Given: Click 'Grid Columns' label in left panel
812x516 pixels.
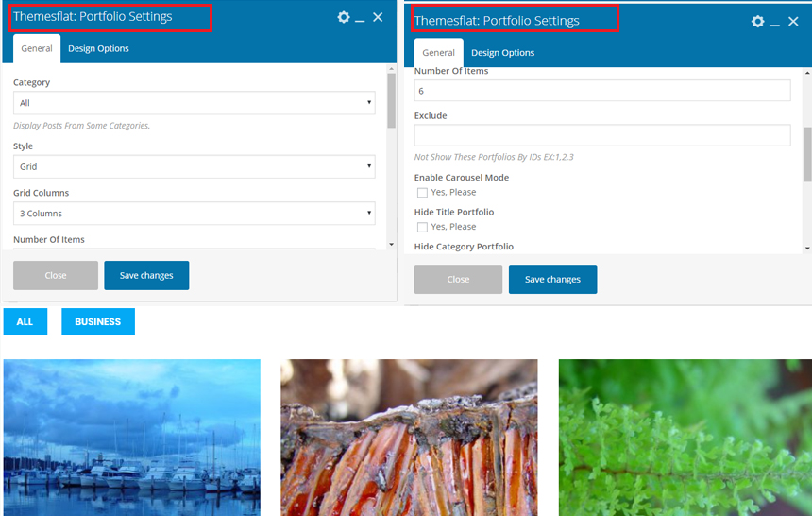Looking at the screenshot, I should [41, 193].
